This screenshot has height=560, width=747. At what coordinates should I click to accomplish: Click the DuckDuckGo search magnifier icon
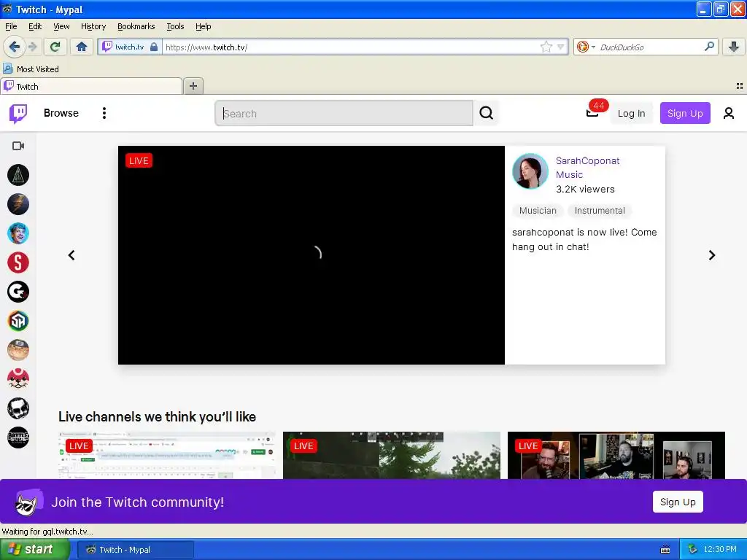point(709,46)
